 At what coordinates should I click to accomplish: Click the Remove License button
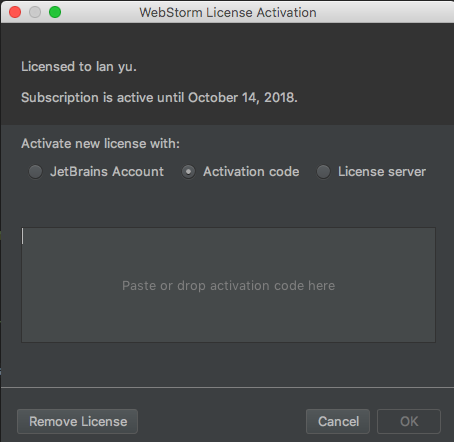pos(77,421)
